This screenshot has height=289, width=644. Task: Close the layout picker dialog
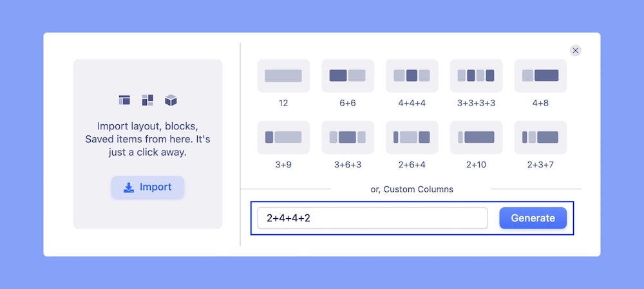coord(576,50)
